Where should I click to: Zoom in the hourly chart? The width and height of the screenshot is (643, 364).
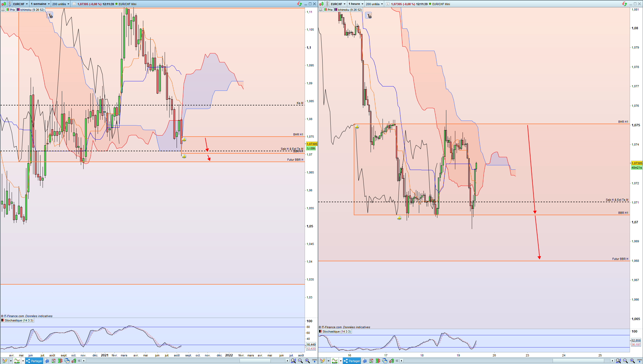632,361
